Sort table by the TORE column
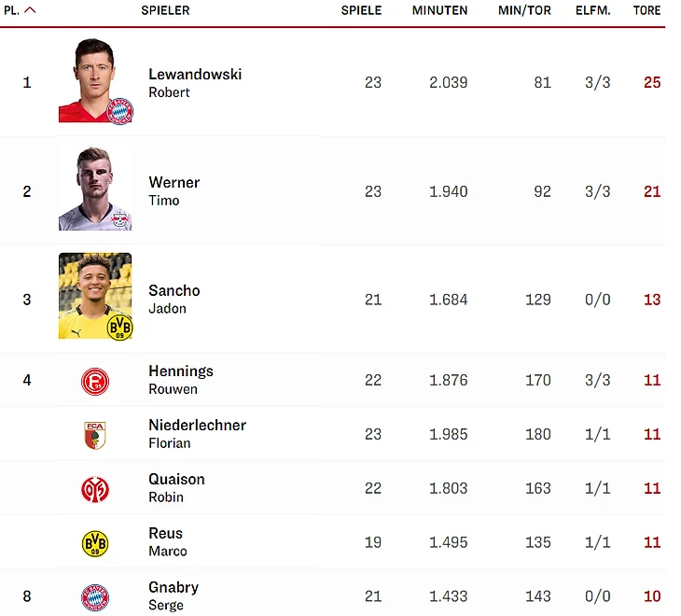The width and height of the screenshot is (681, 616). (x=646, y=10)
